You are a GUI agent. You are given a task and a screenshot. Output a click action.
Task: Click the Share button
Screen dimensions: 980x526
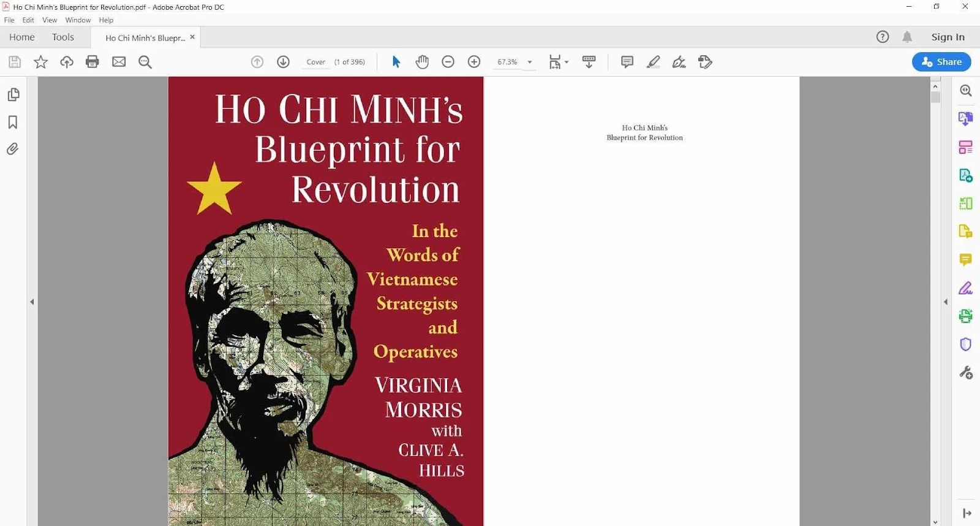(x=941, y=62)
